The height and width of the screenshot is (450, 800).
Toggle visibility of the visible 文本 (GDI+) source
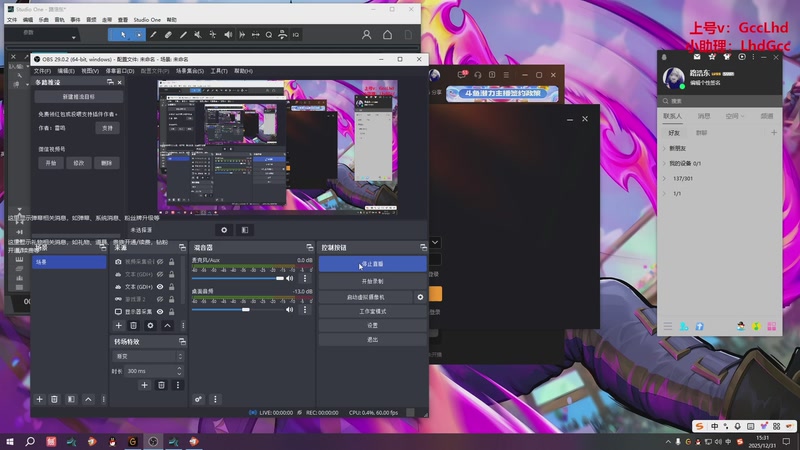(x=160, y=287)
